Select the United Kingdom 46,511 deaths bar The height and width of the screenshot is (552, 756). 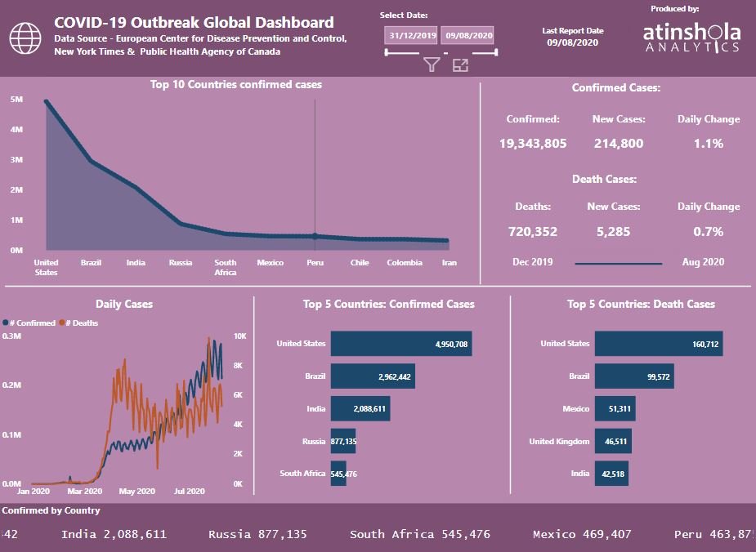[x=613, y=441]
